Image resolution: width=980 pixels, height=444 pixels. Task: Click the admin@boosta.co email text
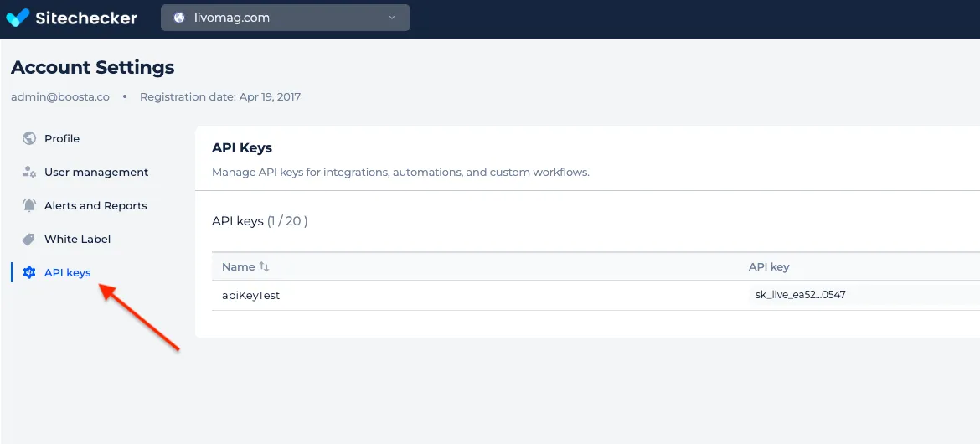(60, 97)
